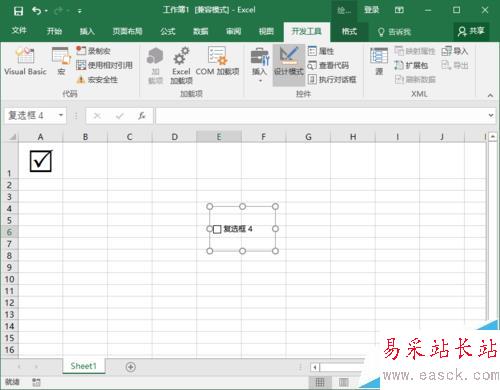Open 告诉我 search box

394,32
